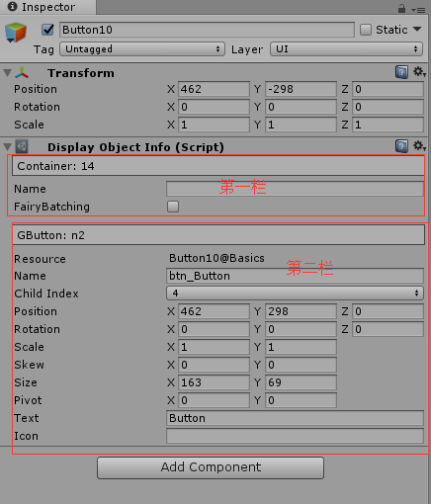Open Transform component help reference
This screenshot has width=431, height=504.
pos(401,72)
